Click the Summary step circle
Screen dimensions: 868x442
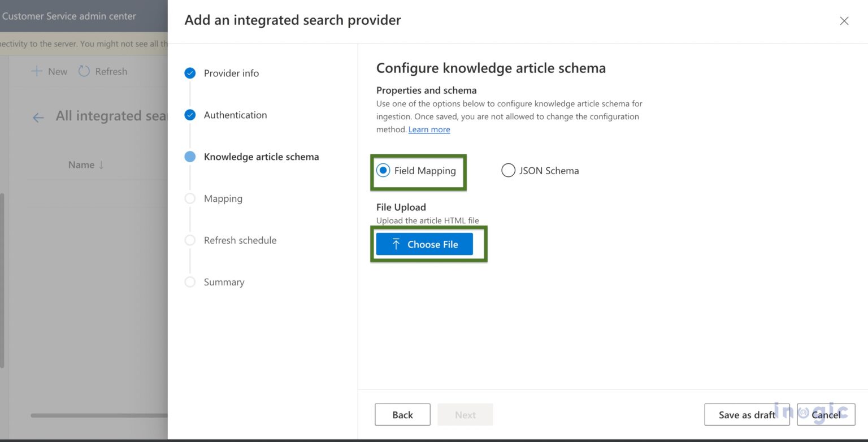[x=190, y=282]
